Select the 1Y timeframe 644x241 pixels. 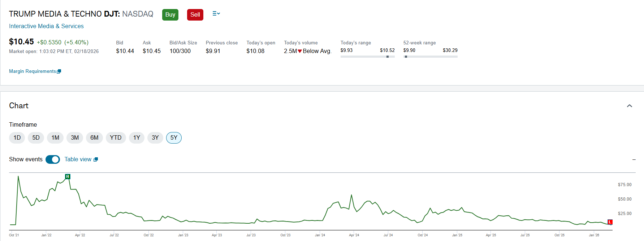[137, 138]
